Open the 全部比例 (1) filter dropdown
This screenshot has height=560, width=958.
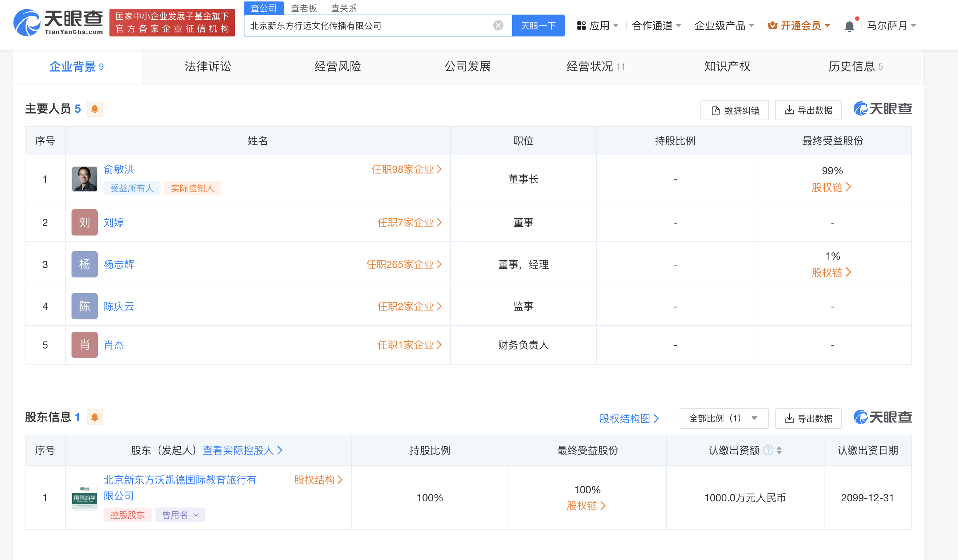(x=724, y=419)
